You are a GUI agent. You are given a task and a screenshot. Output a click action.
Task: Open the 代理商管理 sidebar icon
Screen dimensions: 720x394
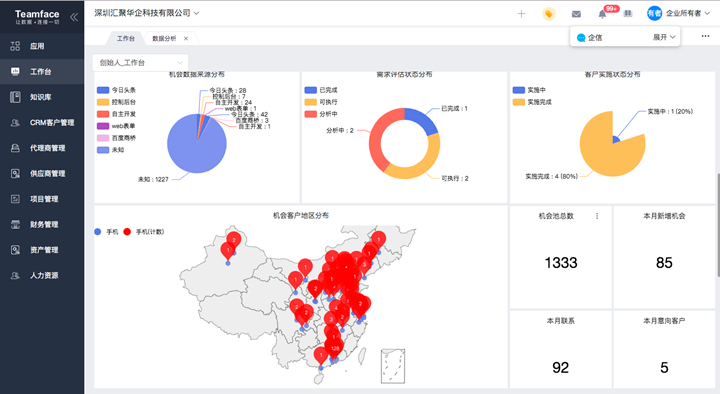tap(15, 148)
